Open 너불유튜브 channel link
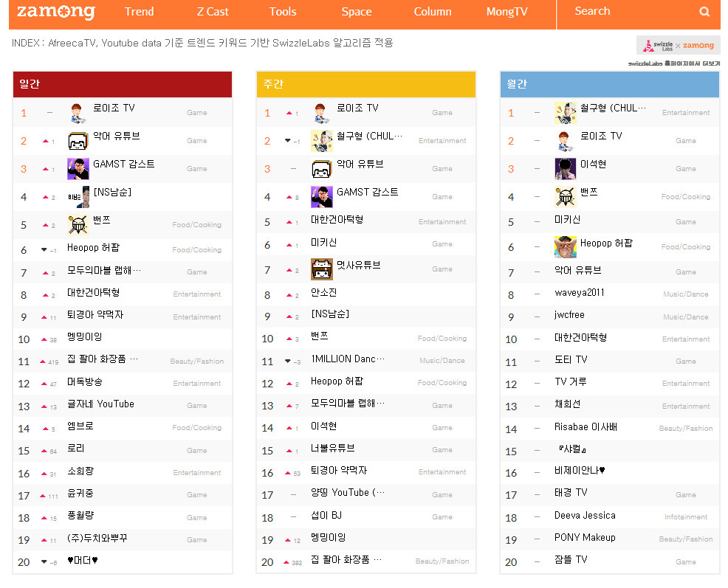 click(333, 449)
